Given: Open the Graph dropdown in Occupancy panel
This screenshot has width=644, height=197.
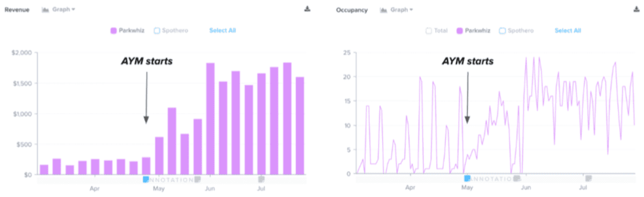Looking at the screenshot, I should pyautogui.click(x=401, y=10).
